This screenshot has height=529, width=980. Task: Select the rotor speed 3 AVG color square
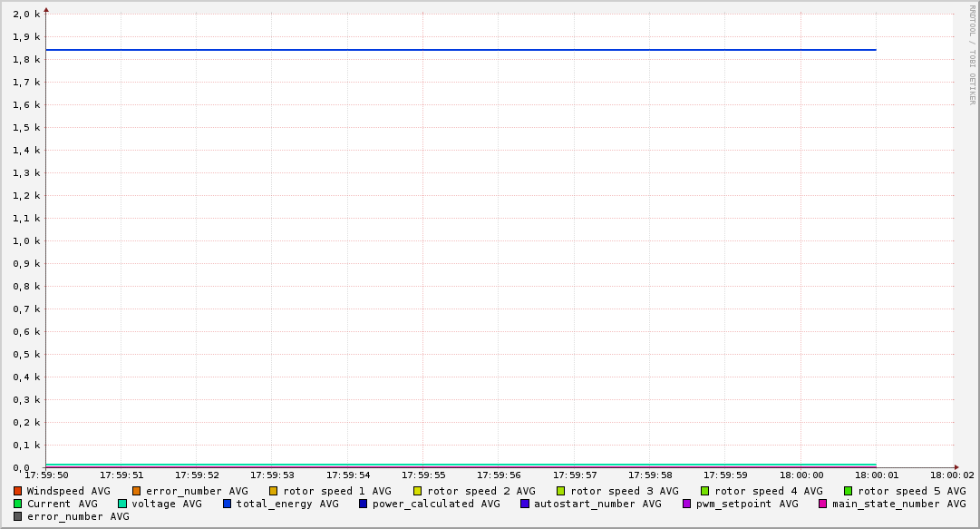point(561,491)
